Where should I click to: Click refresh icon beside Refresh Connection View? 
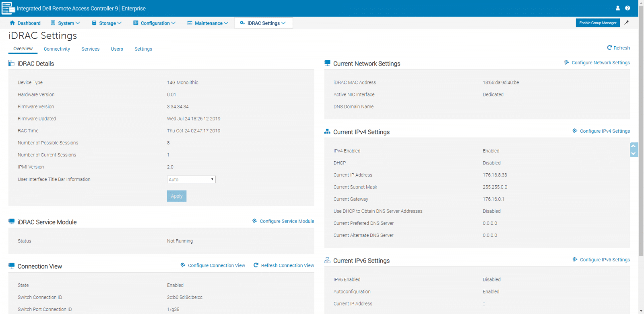[x=256, y=265]
